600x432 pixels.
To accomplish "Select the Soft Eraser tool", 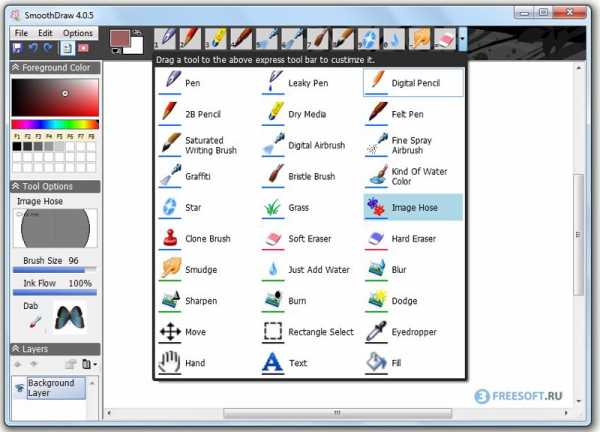I will click(x=310, y=238).
